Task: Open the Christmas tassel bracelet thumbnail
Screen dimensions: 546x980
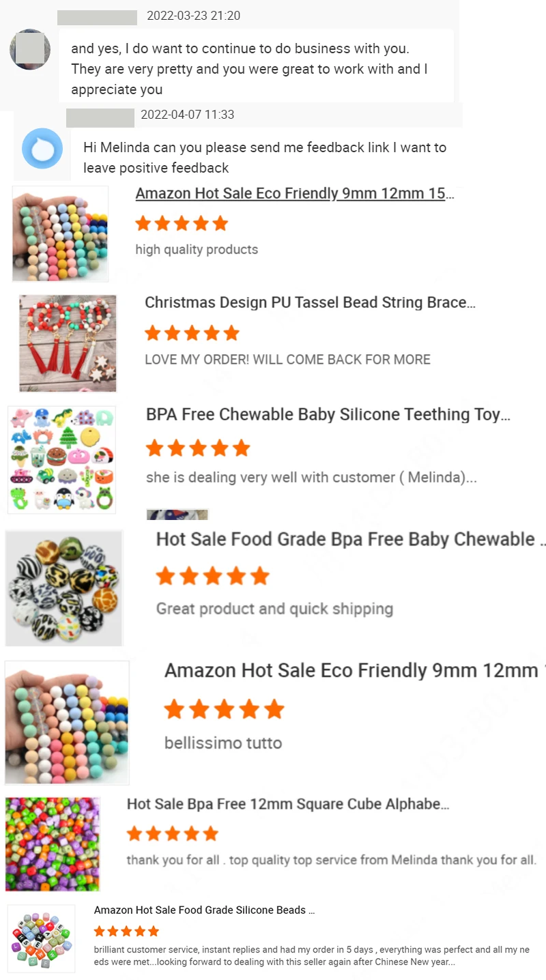Action: tap(68, 343)
